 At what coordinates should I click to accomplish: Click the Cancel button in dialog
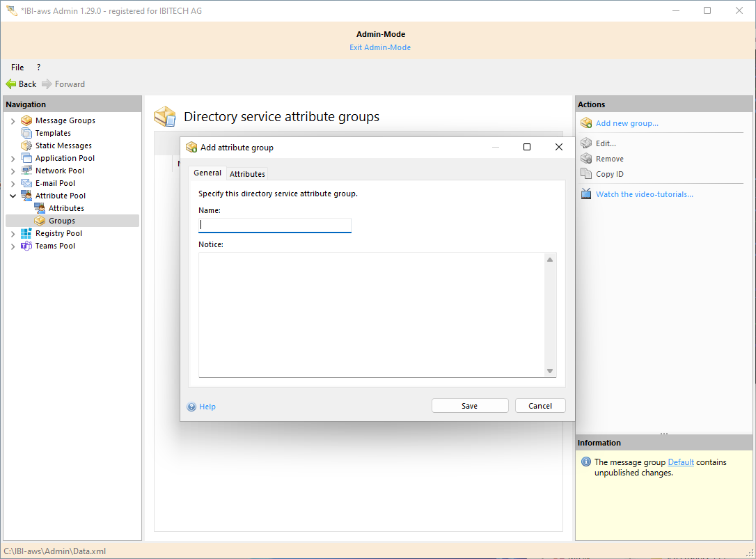tap(540, 406)
